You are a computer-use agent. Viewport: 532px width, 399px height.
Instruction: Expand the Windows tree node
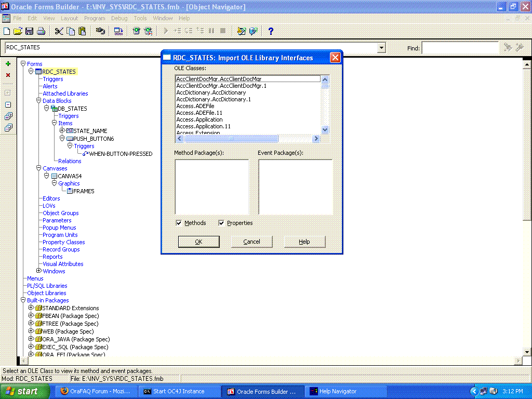[38, 271]
